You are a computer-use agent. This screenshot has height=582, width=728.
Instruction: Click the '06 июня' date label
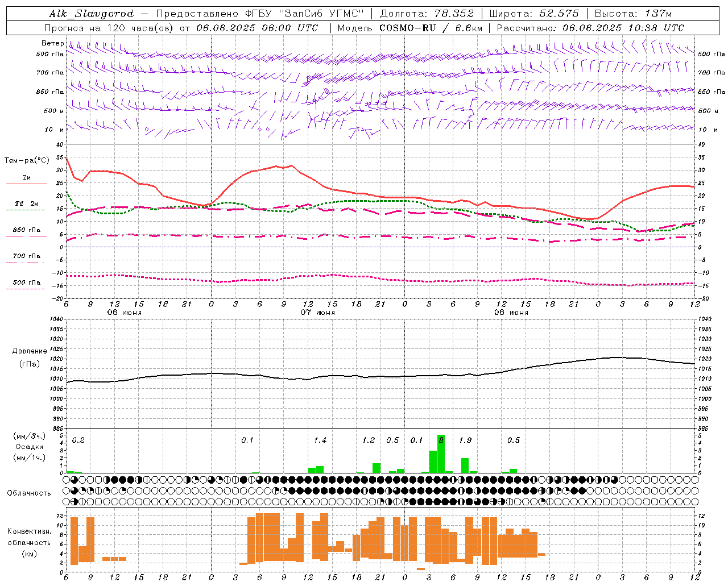(x=125, y=313)
